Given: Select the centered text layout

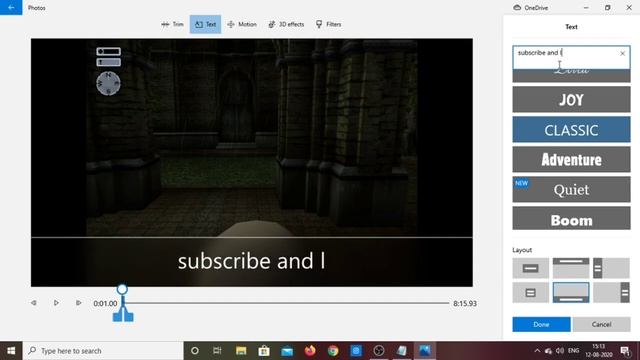Looking at the screenshot, I should coord(531,268).
